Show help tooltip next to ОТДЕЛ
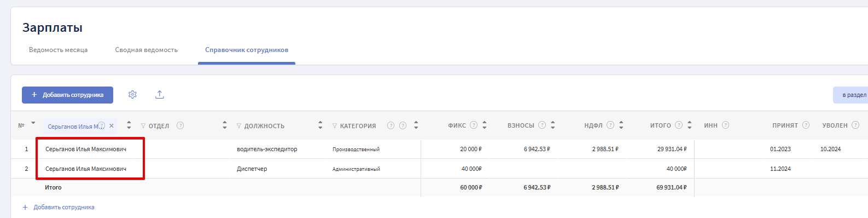868x218 pixels. (x=180, y=125)
